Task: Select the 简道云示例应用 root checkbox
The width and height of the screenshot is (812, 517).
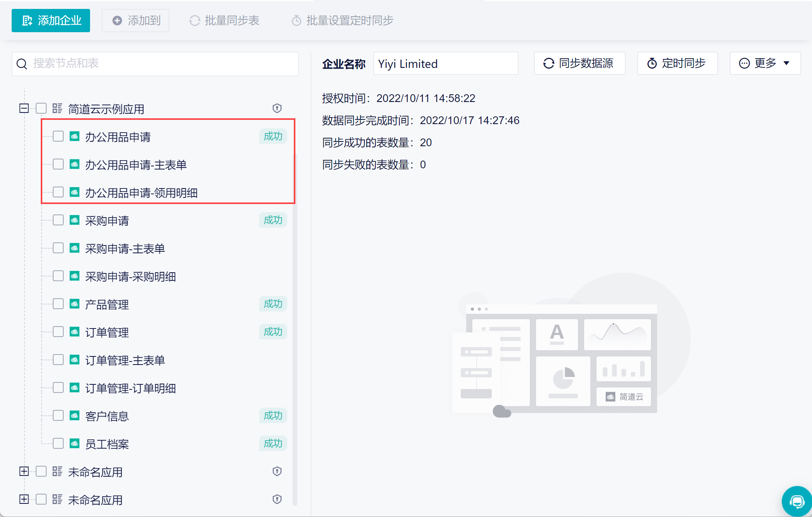Action: 41,108
